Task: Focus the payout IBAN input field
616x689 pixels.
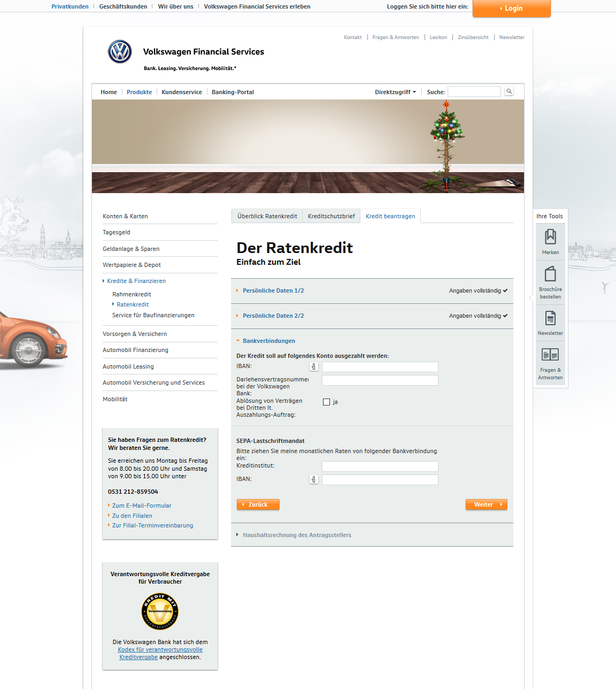Action: tap(380, 367)
